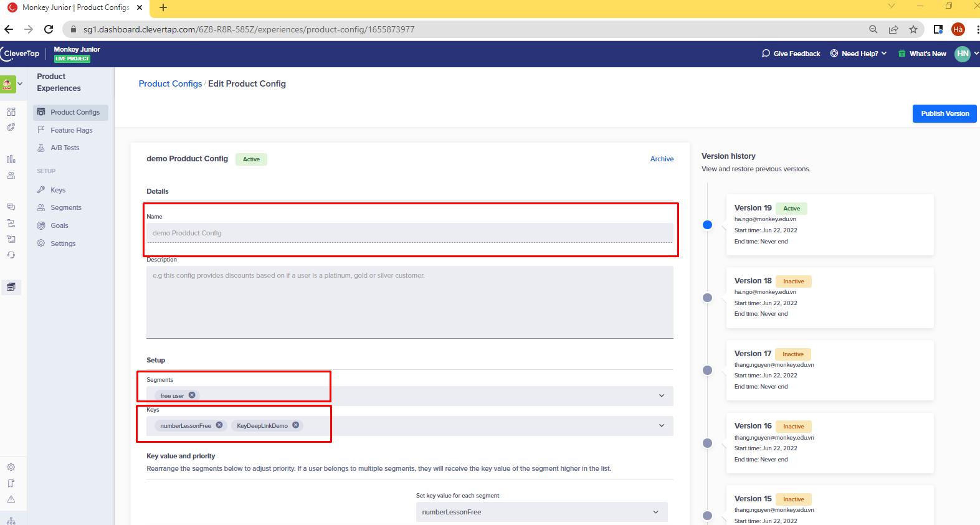
Task: Remove the numberLessonFree key chip
Action: click(219, 425)
